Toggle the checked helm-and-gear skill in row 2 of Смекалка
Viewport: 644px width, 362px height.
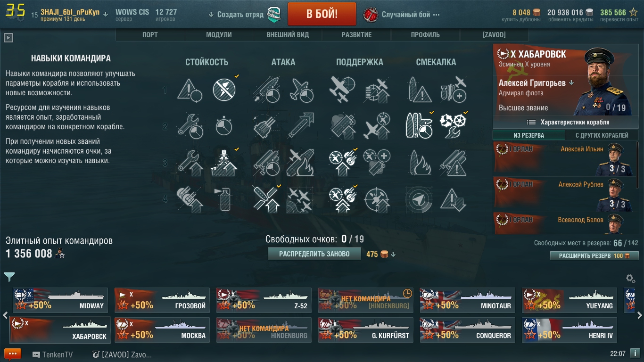click(x=453, y=126)
